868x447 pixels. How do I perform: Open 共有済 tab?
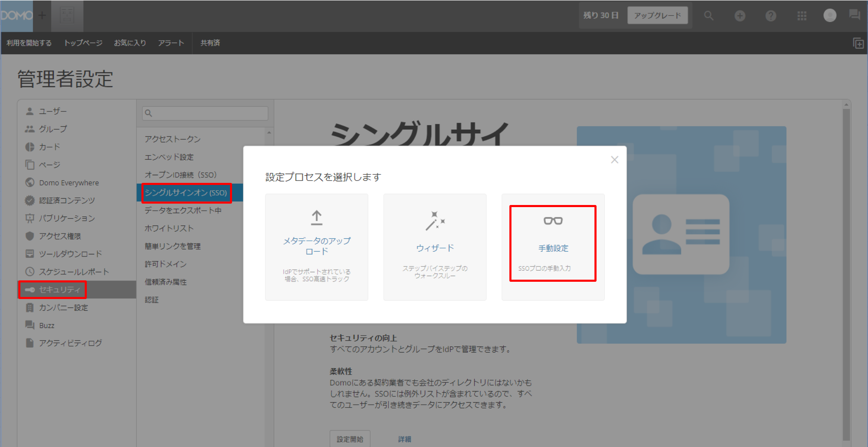[210, 43]
